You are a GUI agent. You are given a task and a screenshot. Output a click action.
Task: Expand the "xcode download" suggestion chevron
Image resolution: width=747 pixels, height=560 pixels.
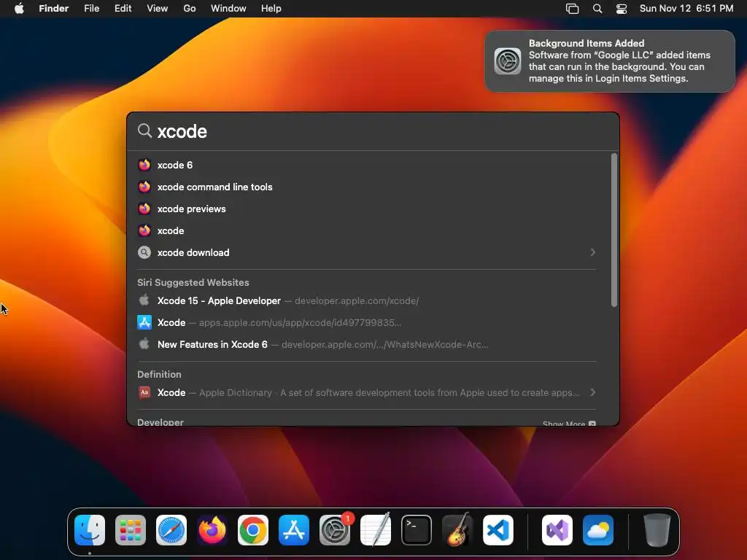[592, 252]
